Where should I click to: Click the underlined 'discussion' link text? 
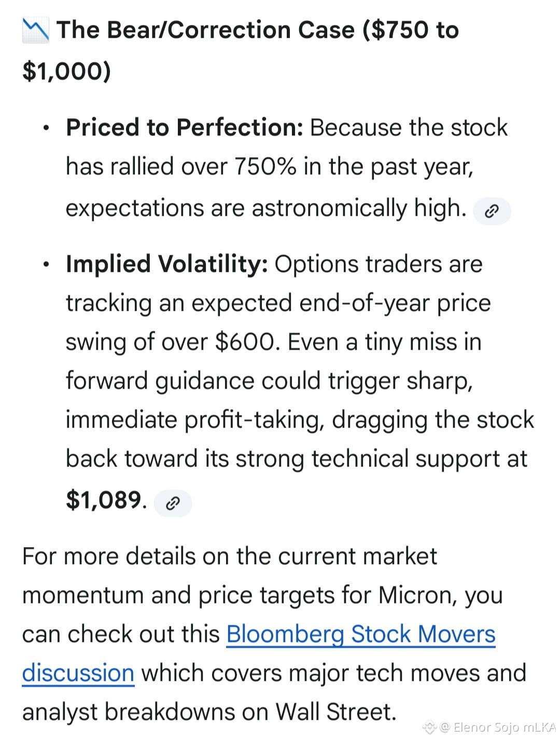(x=78, y=673)
